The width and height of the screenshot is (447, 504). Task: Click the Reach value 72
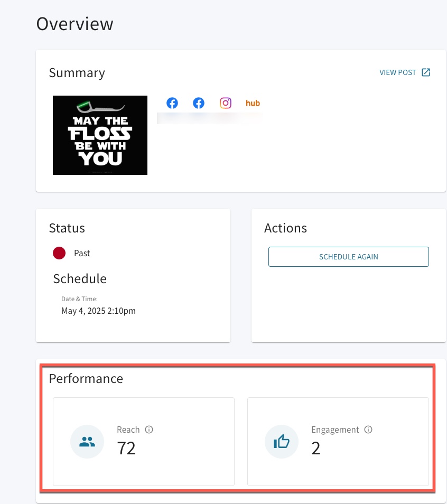[126, 448]
